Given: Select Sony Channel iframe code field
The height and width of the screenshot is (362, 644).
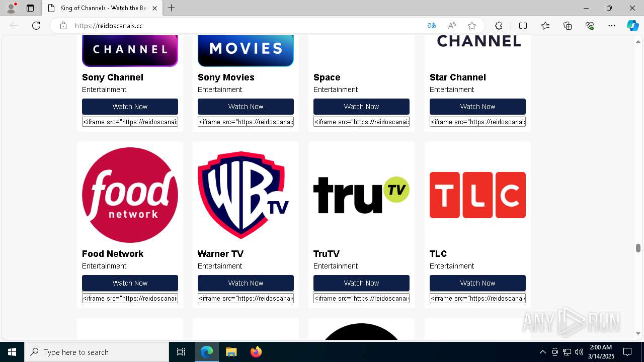Looking at the screenshot, I should tap(130, 122).
